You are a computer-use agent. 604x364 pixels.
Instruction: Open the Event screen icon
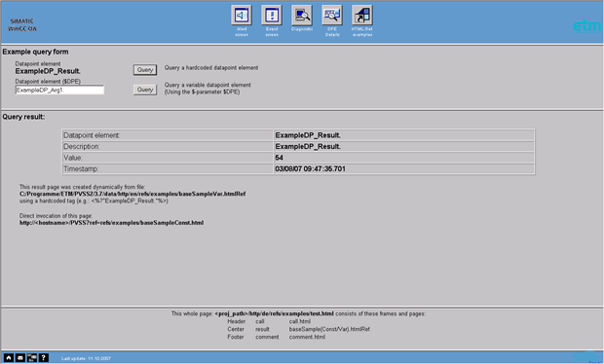(272, 16)
